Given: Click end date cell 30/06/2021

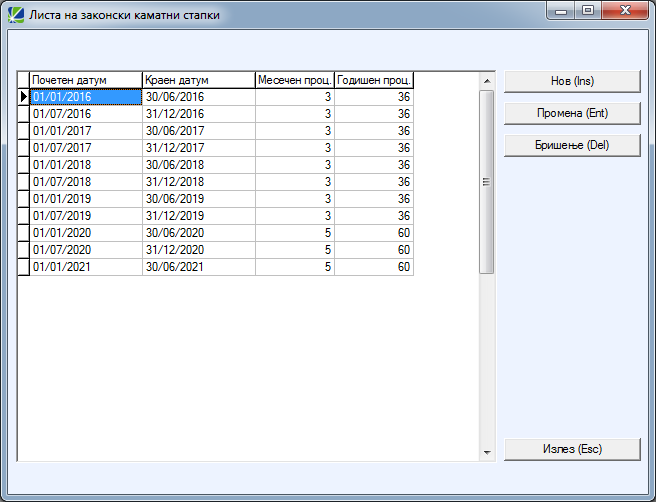Looking at the screenshot, I should [199, 267].
